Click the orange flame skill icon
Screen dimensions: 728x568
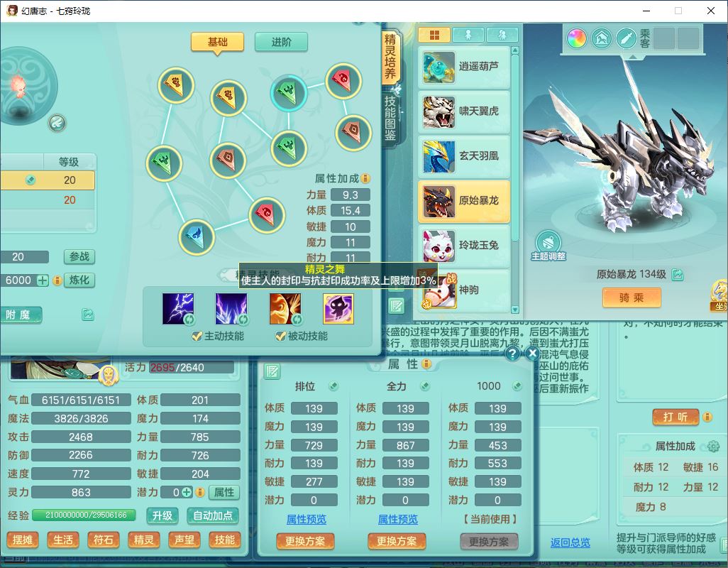[x=285, y=309]
